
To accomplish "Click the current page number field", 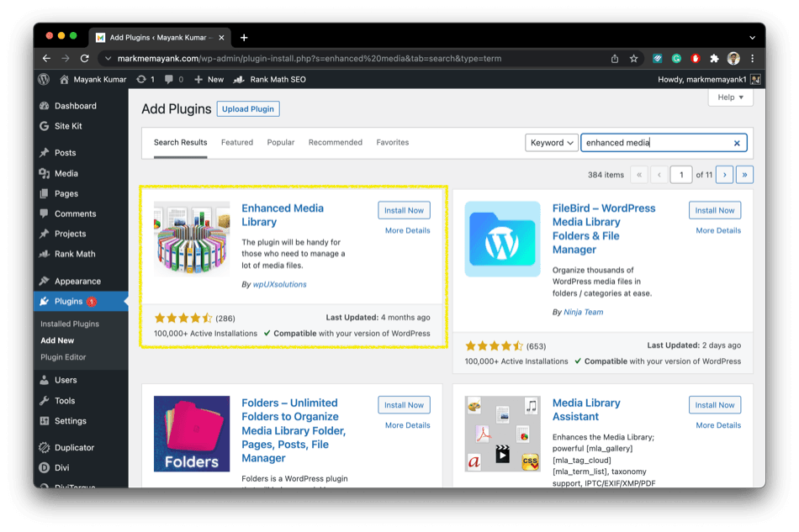I will click(680, 175).
